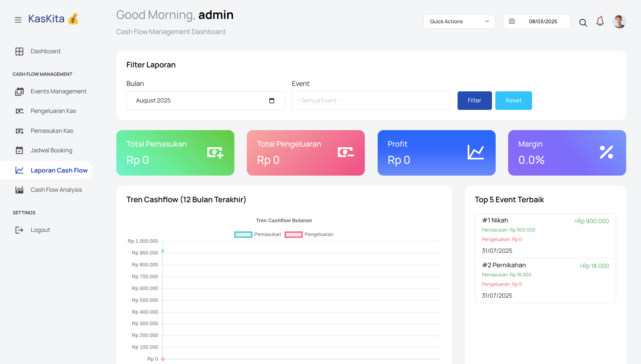This screenshot has height=364, width=641.
Task: Click the Reset button
Action: click(x=513, y=100)
